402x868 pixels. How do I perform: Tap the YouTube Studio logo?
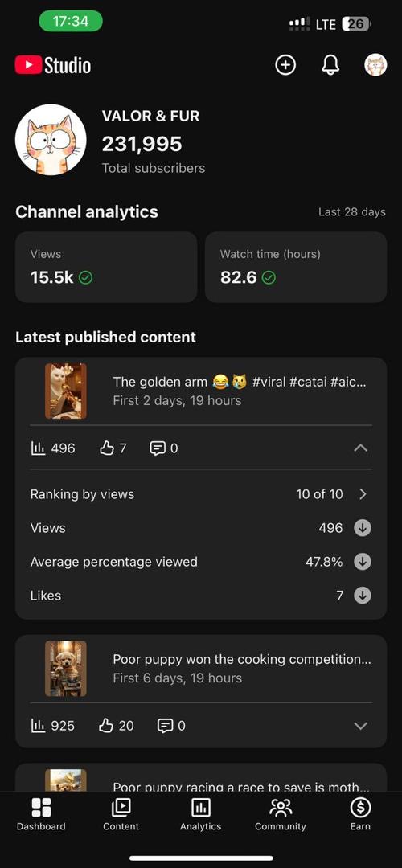(x=53, y=65)
